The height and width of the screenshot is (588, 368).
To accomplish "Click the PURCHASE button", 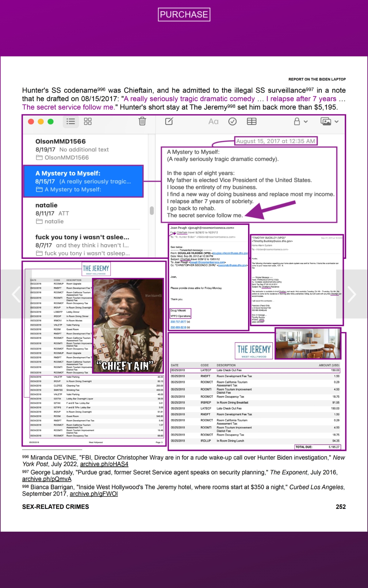I will 184,14.
